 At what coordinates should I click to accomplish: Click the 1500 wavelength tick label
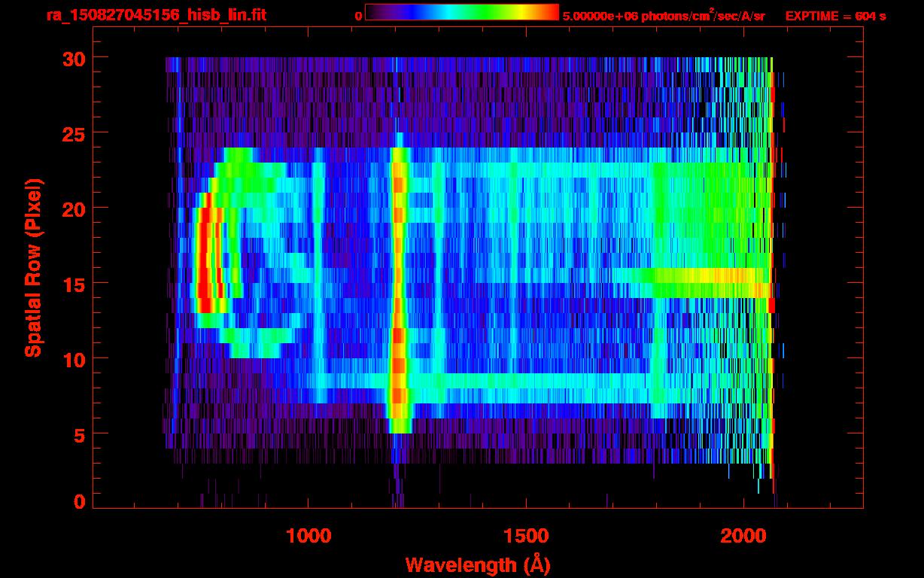527,536
